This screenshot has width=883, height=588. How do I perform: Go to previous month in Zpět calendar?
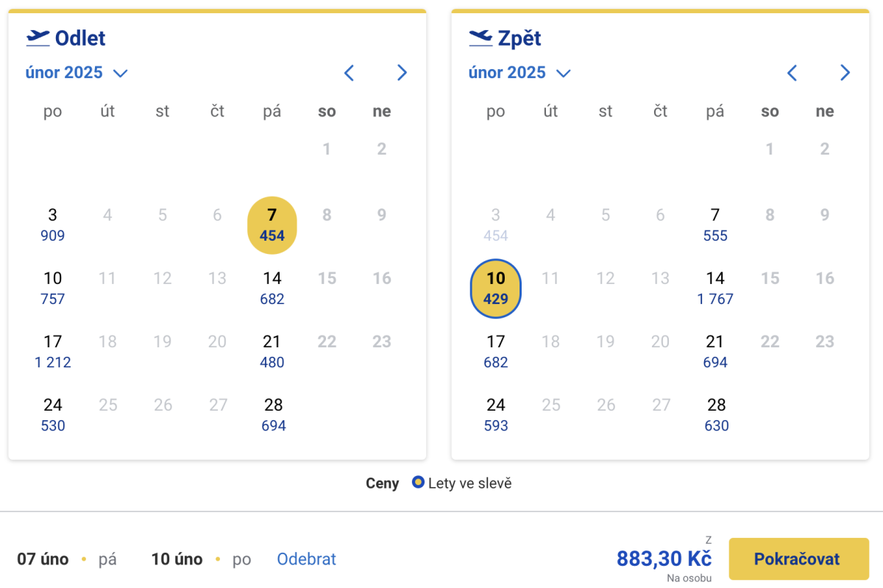pyautogui.click(x=792, y=73)
